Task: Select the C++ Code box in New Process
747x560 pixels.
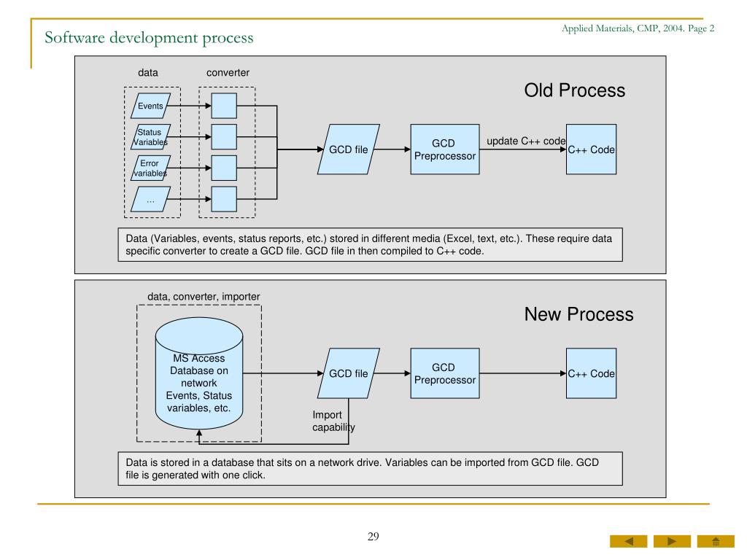Action: click(591, 373)
